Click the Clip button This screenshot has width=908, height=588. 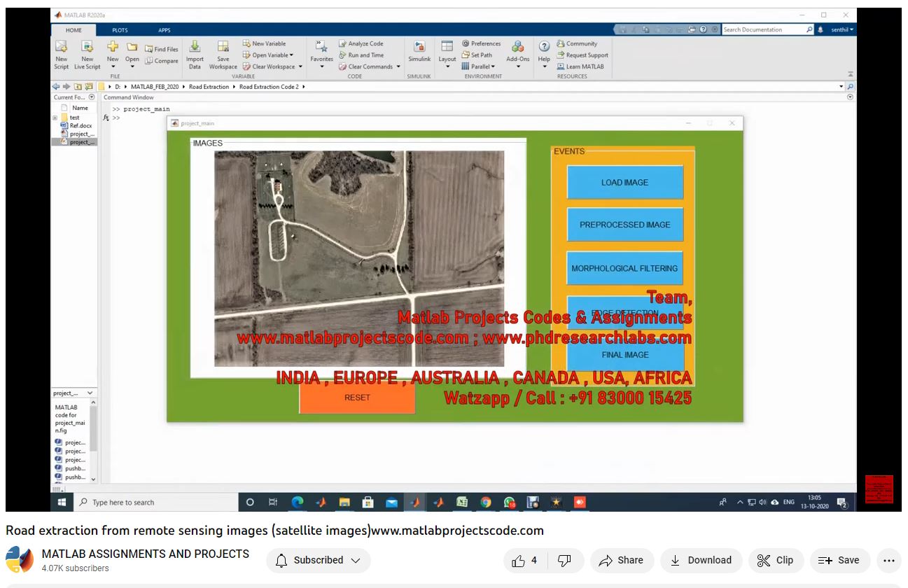775,560
